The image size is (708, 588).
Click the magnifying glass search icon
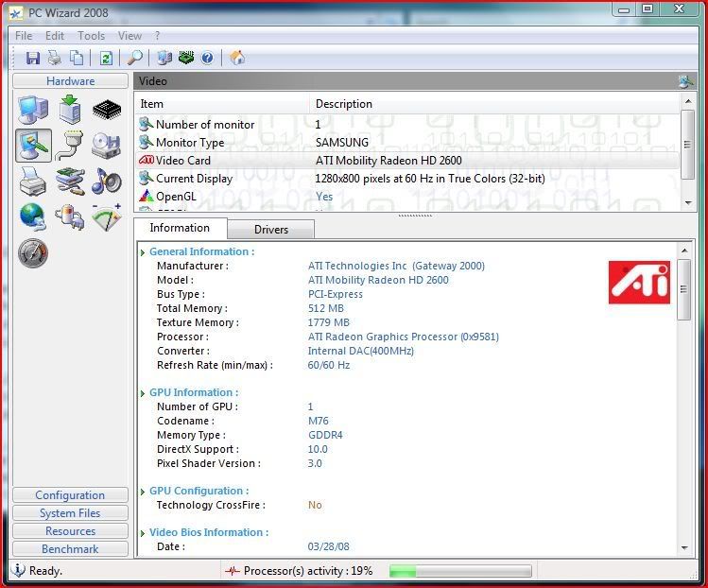point(135,59)
